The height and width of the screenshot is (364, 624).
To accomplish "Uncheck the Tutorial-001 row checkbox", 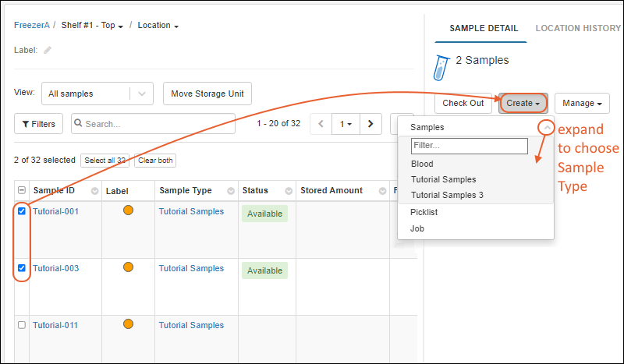I will [22, 211].
